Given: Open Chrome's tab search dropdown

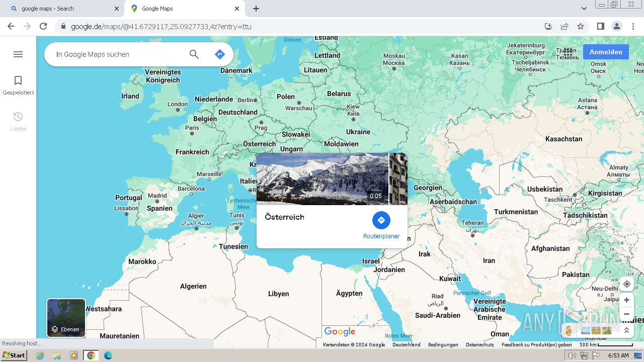Looking at the screenshot, I should 584,9.
